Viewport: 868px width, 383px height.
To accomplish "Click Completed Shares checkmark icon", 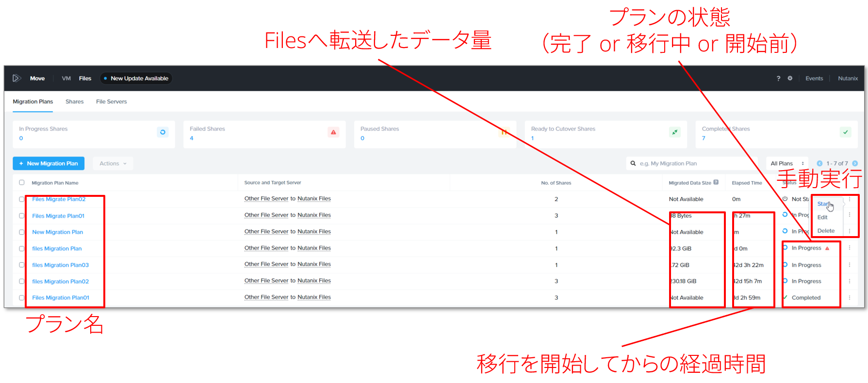I will (x=846, y=132).
